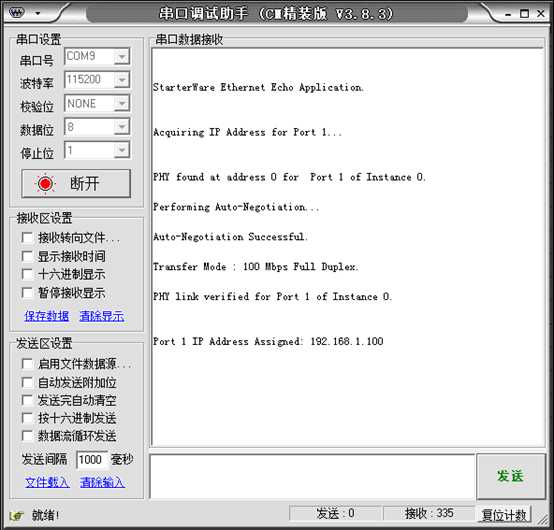Click the 复位计数 reset counter button
Image resolution: width=554 pixels, height=530 pixels.
click(504, 515)
